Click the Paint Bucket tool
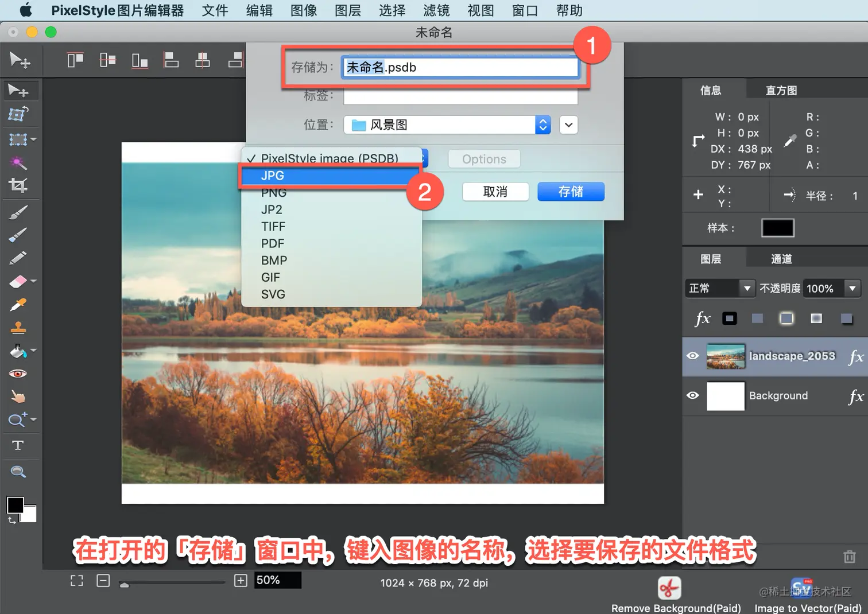 18,351
